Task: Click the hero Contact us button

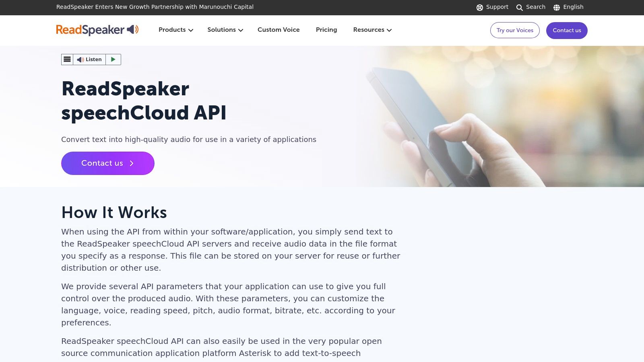Action: (108, 163)
